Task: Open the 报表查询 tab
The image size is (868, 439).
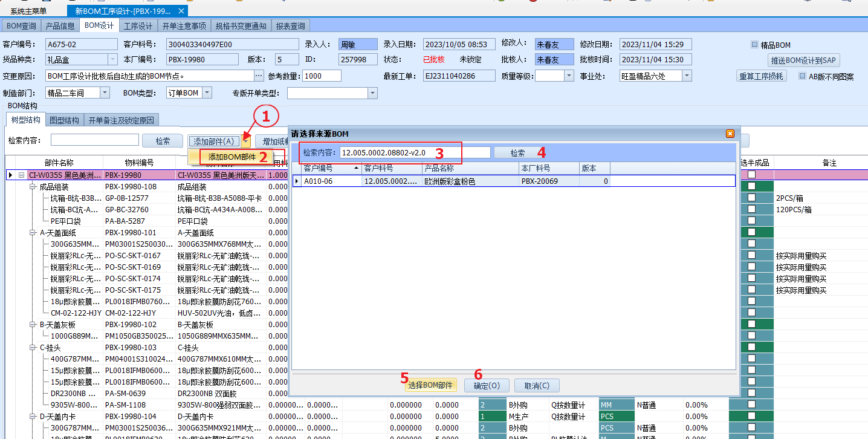Action: click(x=291, y=25)
